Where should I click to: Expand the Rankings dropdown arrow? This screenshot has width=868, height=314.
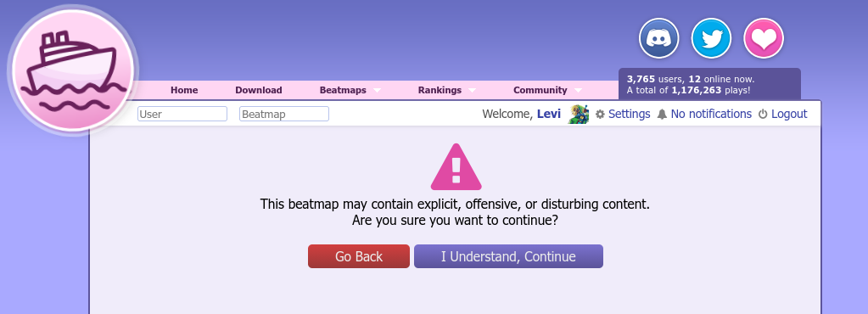pyautogui.click(x=473, y=90)
